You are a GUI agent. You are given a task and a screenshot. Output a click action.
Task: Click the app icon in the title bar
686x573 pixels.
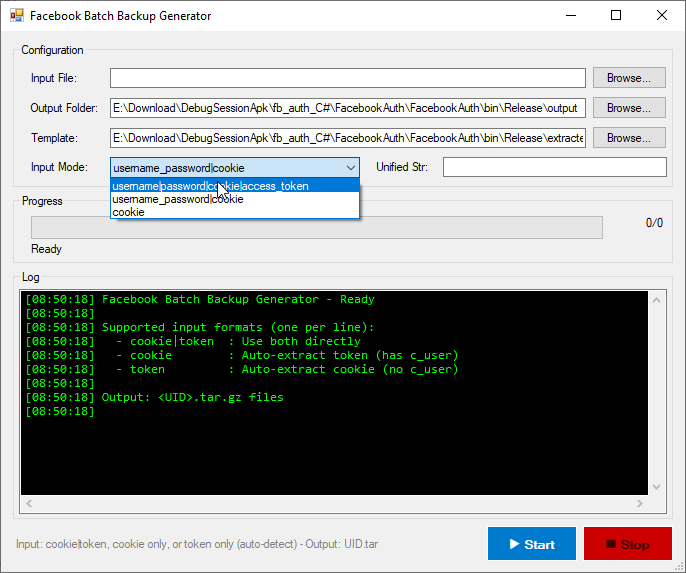coord(16,16)
